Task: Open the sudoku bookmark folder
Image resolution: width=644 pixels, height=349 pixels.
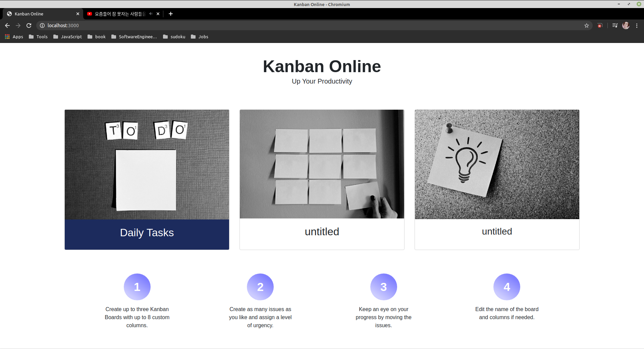Action: [174, 37]
